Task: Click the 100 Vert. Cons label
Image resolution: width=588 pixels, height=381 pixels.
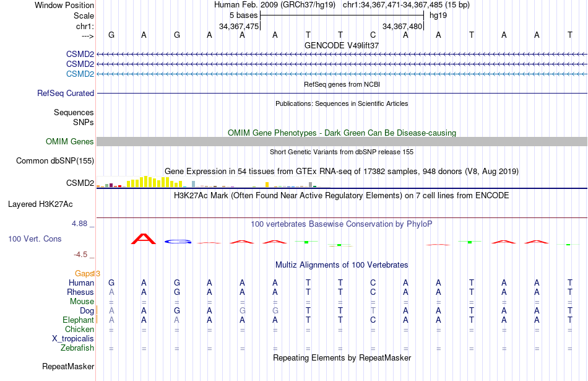Action: pos(35,239)
